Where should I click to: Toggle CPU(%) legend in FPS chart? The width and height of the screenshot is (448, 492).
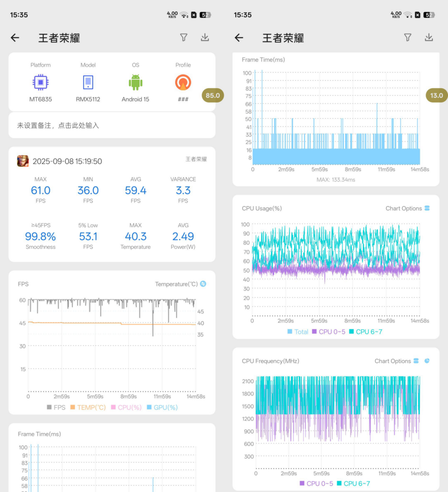(126, 407)
